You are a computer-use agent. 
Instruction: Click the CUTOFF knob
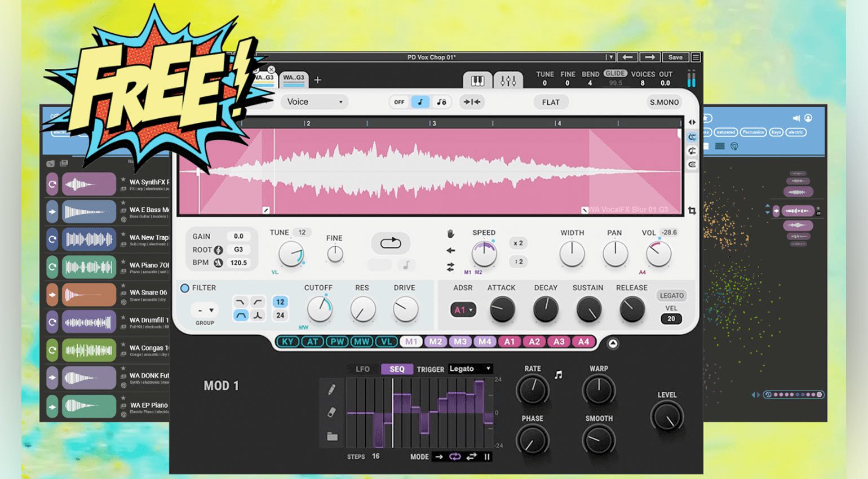coord(320,309)
